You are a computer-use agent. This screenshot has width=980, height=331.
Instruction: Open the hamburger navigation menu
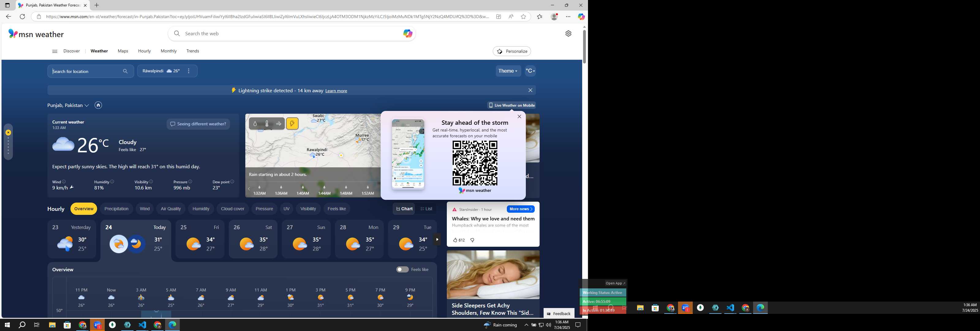[x=55, y=51]
